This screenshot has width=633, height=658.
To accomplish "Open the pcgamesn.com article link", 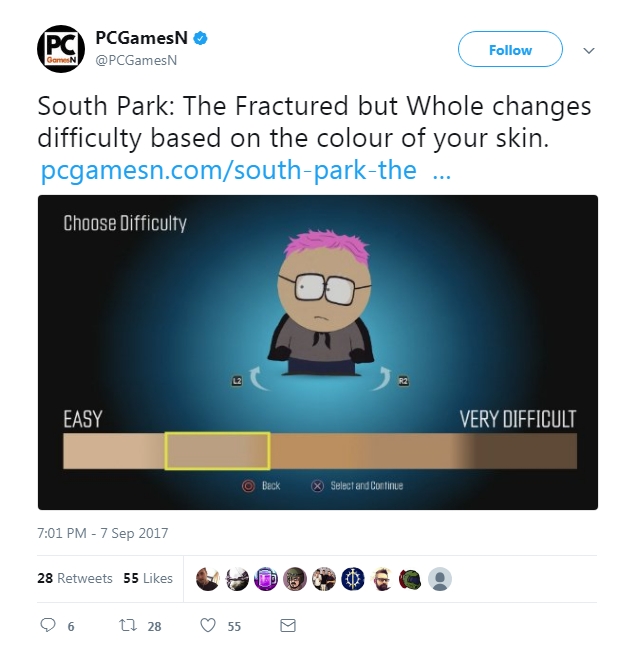I will tap(246, 170).
